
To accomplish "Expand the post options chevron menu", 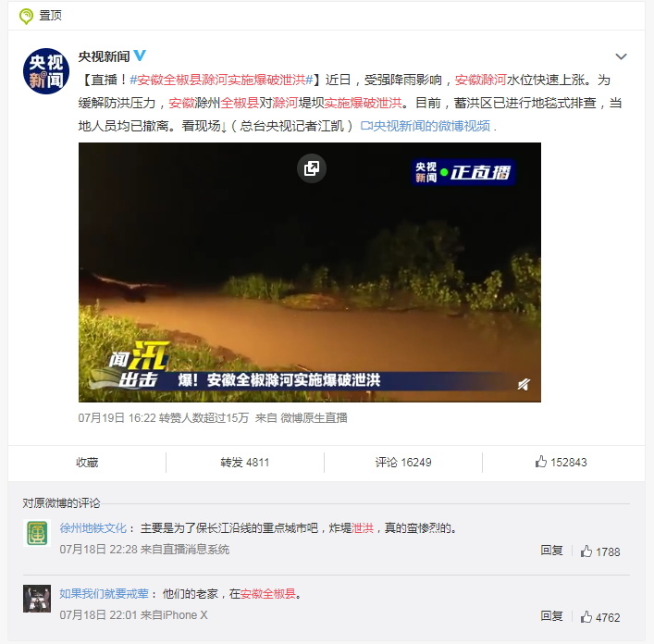I will coord(621,56).
